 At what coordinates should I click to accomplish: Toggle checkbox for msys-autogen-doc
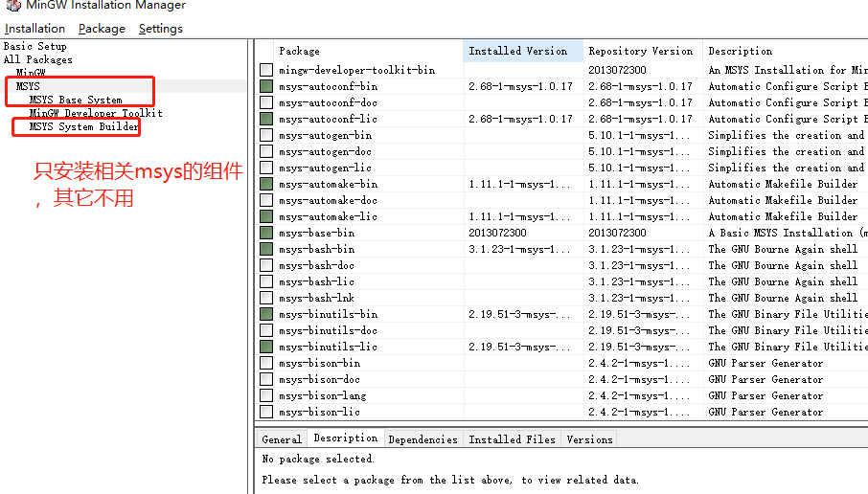pos(266,151)
